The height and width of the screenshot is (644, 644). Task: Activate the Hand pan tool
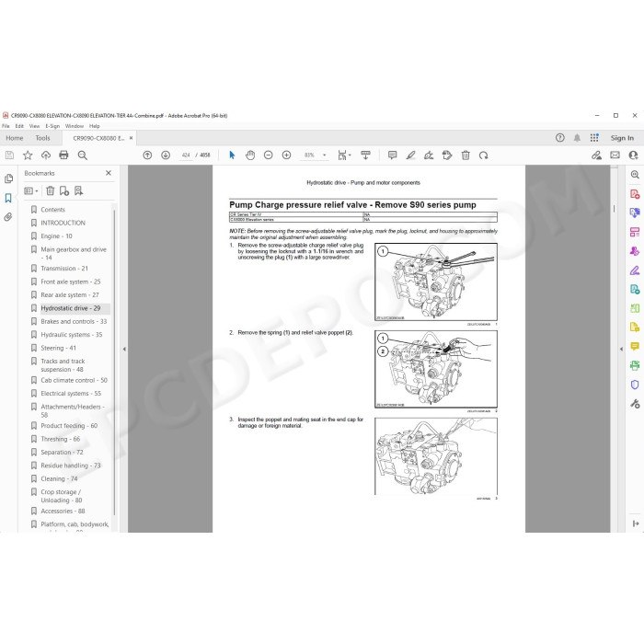pyautogui.click(x=250, y=155)
